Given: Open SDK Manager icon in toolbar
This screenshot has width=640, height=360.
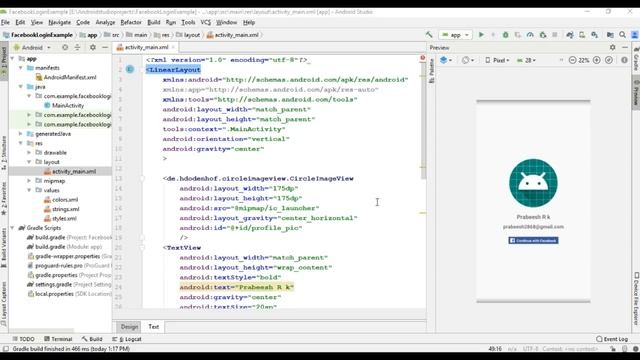Looking at the screenshot, I should tap(595, 35).
